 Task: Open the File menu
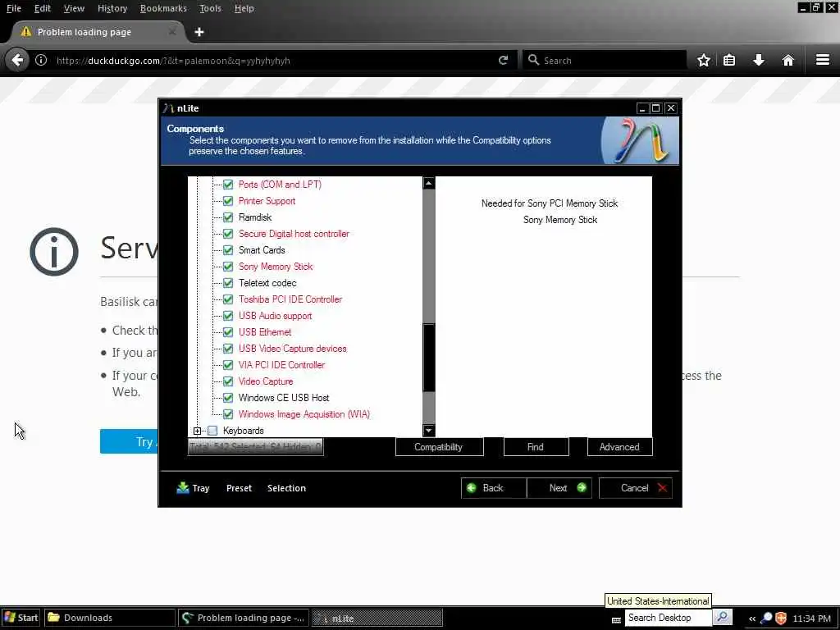pos(14,8)
